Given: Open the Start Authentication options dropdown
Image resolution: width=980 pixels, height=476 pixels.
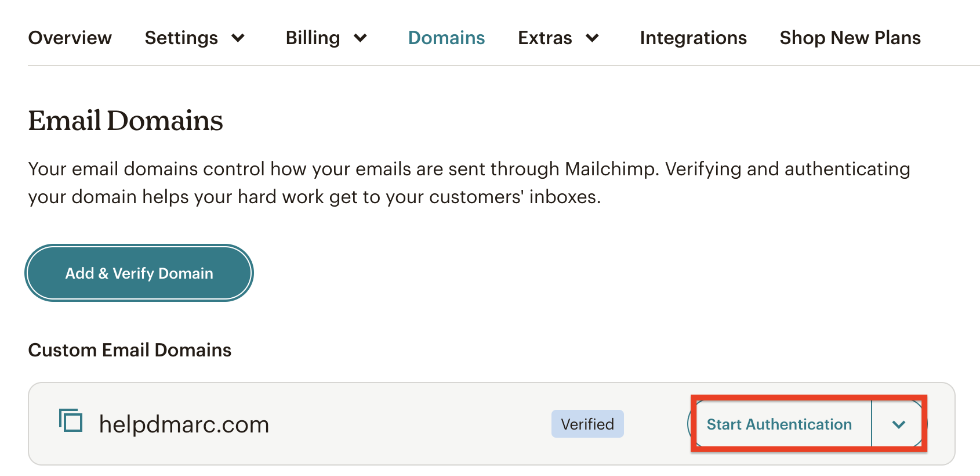Looking at the screenshot, I should 898,424.
